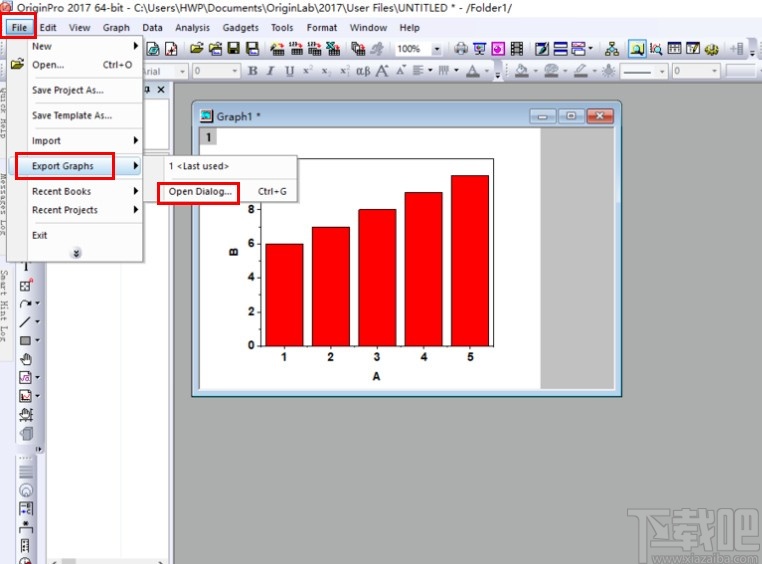The height and width of the screenshot is (564, 762).
Task: Choose Save Project As...
Action: tap(68, 90)
